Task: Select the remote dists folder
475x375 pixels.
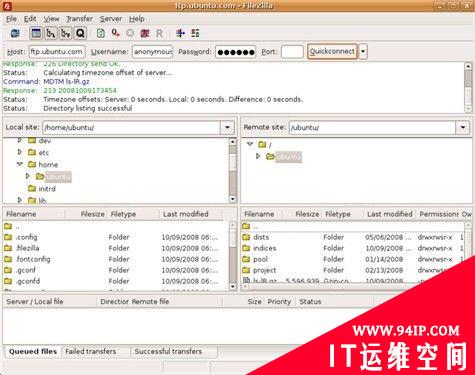Action: (x=353, y=237)
